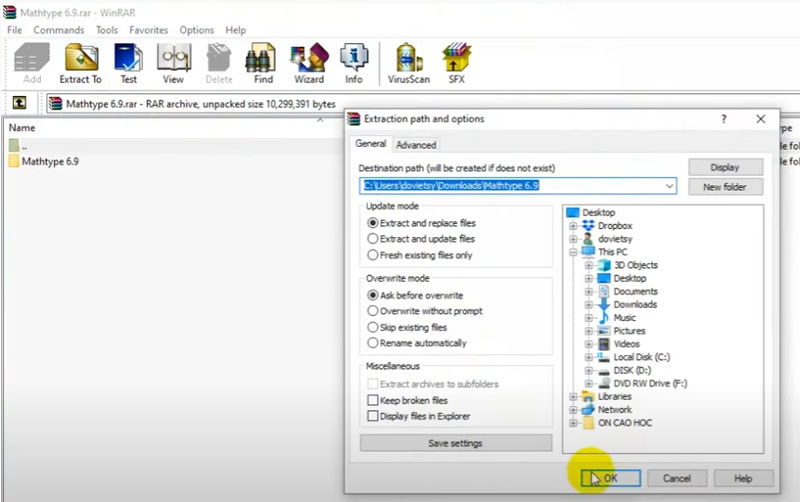Select Skip existing files option
The width and height of the screenshot is (800, 502).
373,328
